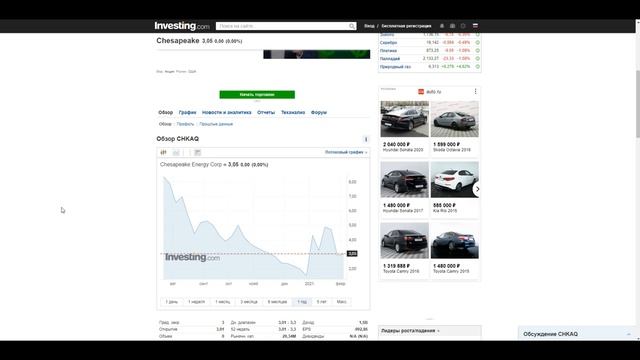Click the Investing.com logo in header

click(x=182, y=26)
